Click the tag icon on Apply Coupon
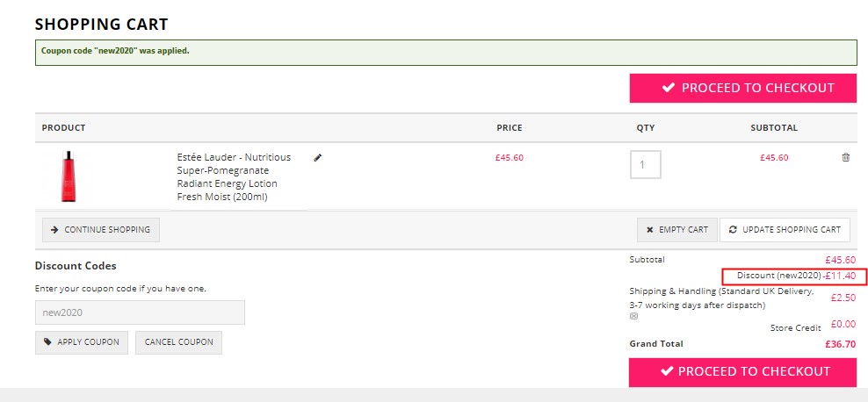868x402 pixels. pos(47,341)
